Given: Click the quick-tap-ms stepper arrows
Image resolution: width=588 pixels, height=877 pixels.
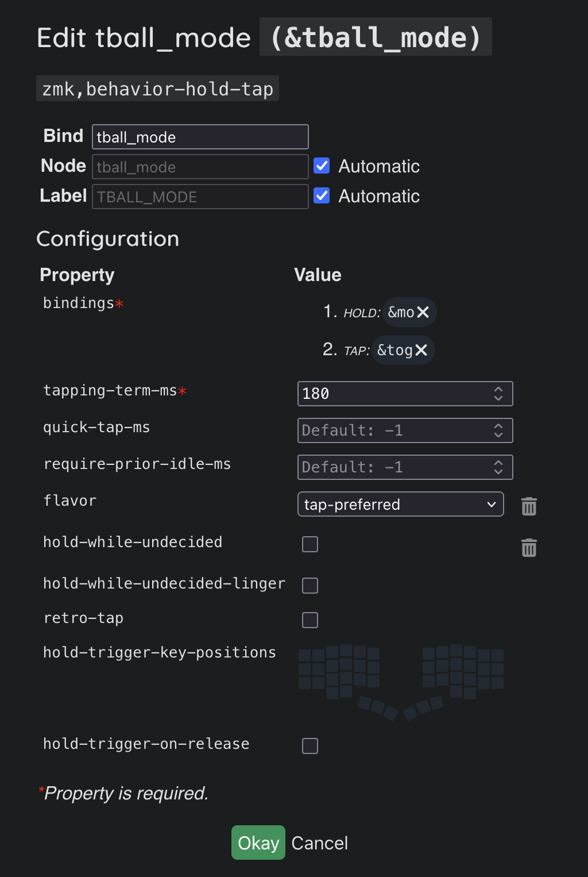Looking at the screenshot, I should [x=498, y=430].
